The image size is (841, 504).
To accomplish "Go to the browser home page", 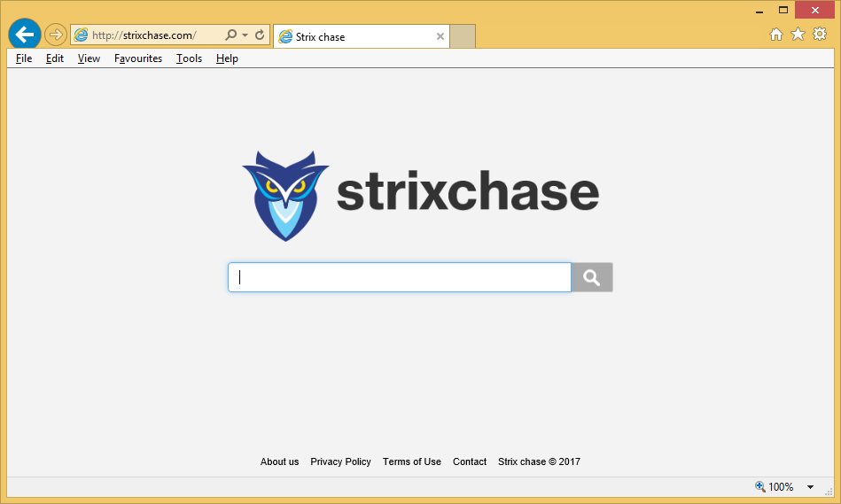I will tap(776, 35).
